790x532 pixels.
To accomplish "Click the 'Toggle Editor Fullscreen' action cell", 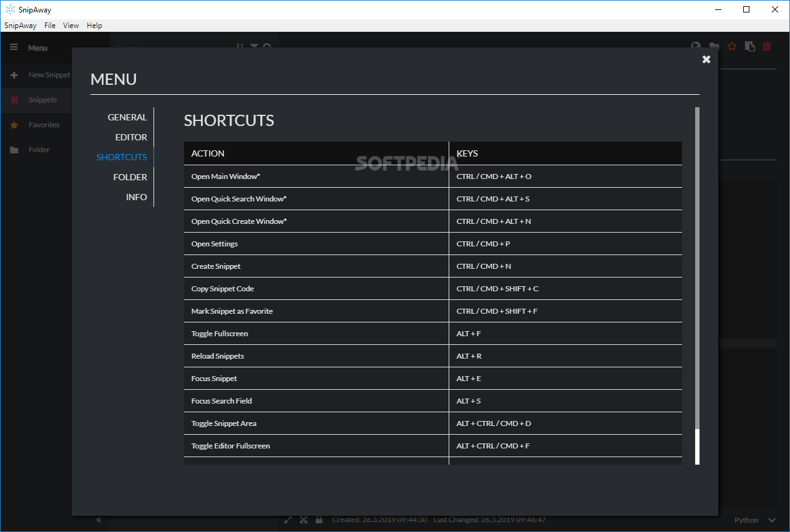I will (316, 446).
